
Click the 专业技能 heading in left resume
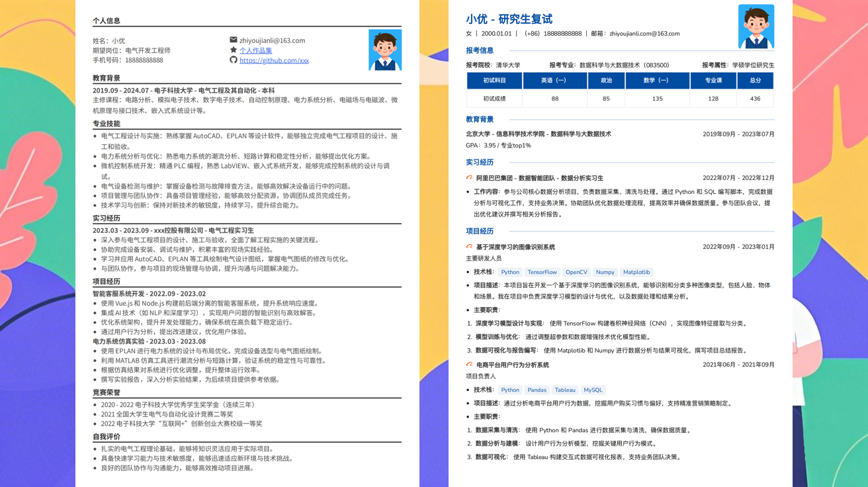click(x=107, y=124)
